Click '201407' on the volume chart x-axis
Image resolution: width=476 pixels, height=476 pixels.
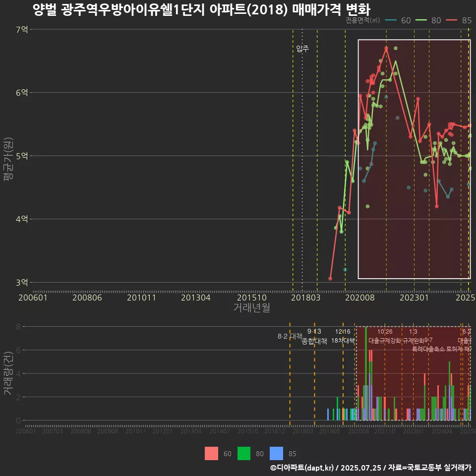tap(220, 431)
